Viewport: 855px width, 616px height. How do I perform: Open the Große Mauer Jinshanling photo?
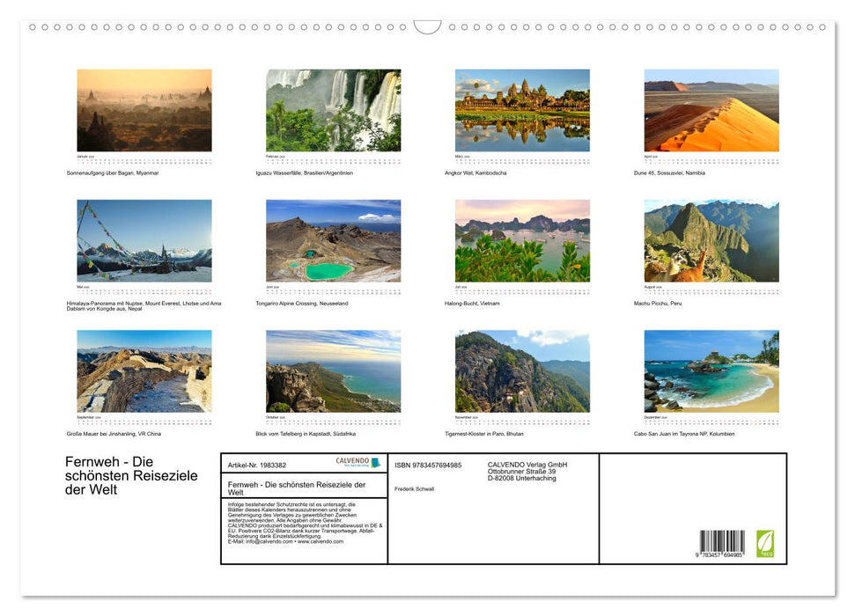[x=144, y=370]
